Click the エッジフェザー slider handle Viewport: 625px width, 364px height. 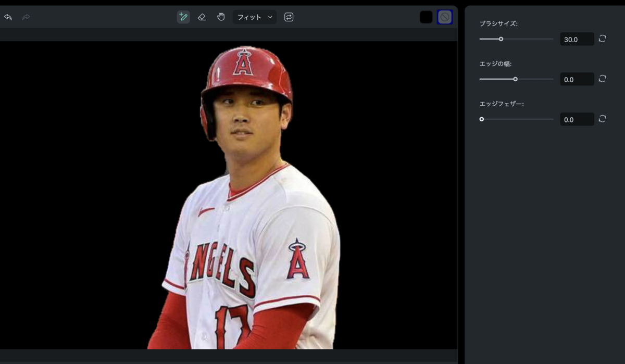482,119
